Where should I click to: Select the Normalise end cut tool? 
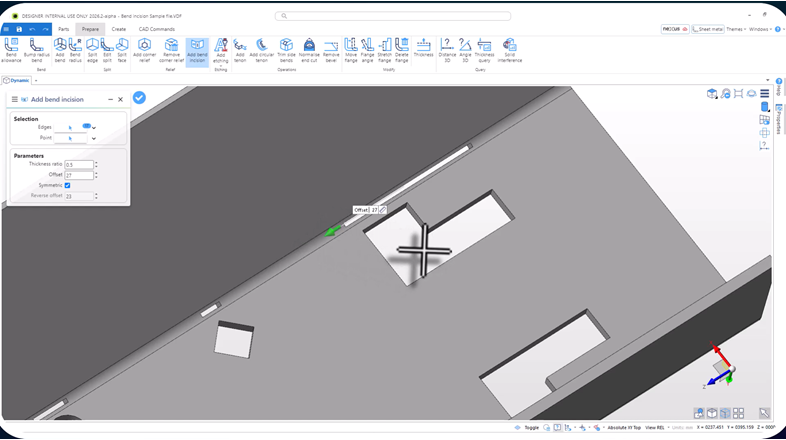(309, 50)
